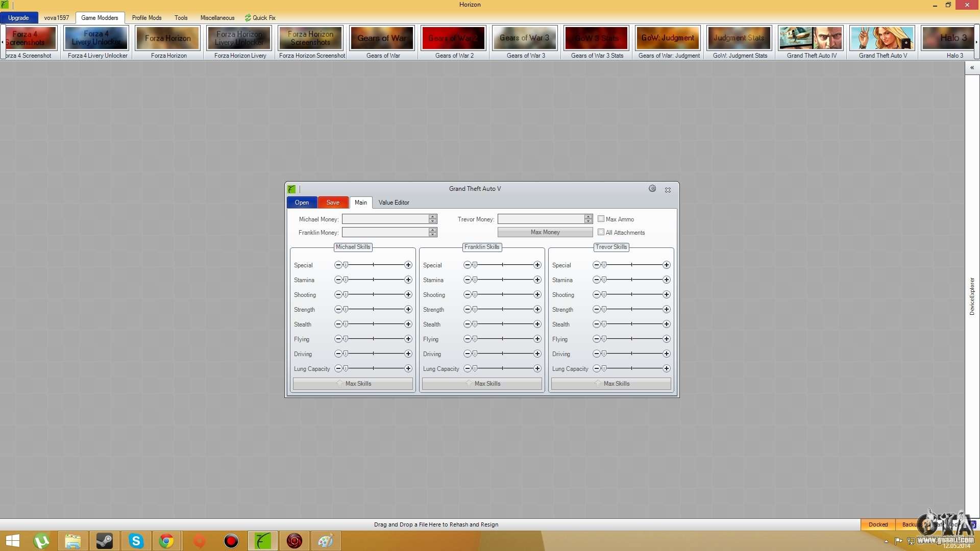Screen dimensions: 980x551
Task: Open the Forza Horizon Screenshot tile
Action: [x=312, y=42]
